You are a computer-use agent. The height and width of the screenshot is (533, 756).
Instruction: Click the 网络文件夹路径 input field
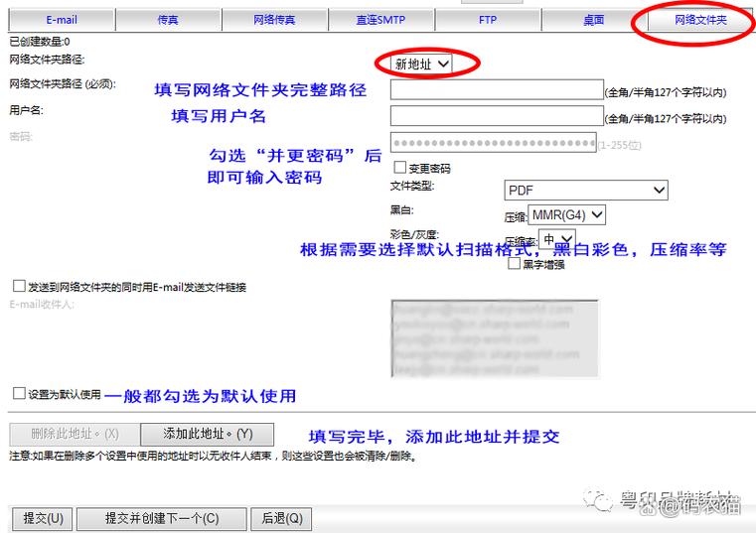point(496,90)
